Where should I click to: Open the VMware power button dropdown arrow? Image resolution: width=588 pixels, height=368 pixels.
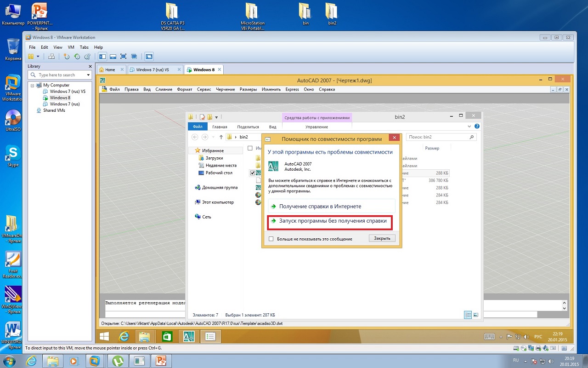(x=38, y=57)
